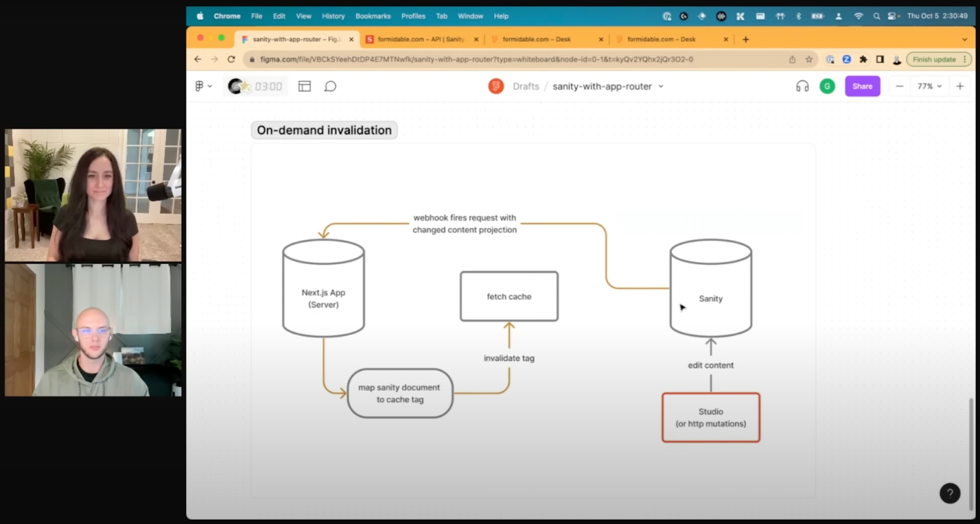Viewport: 980px width, 524px height.
Task: Open the Chrome profile avatar
Action: [x=896, y=59]
